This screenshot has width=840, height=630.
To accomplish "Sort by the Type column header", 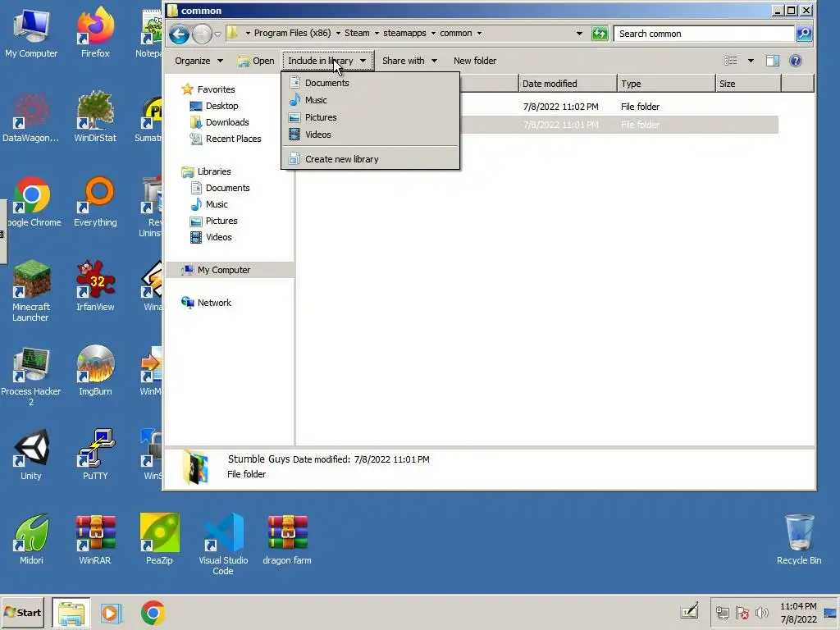I will coord(666,84).
